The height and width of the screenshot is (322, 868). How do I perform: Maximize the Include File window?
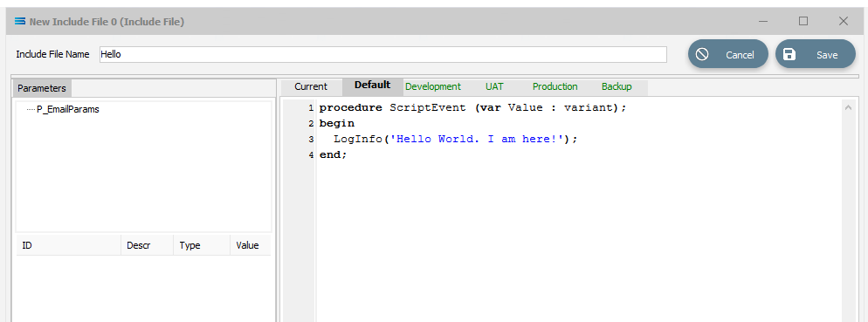point(803,21)
